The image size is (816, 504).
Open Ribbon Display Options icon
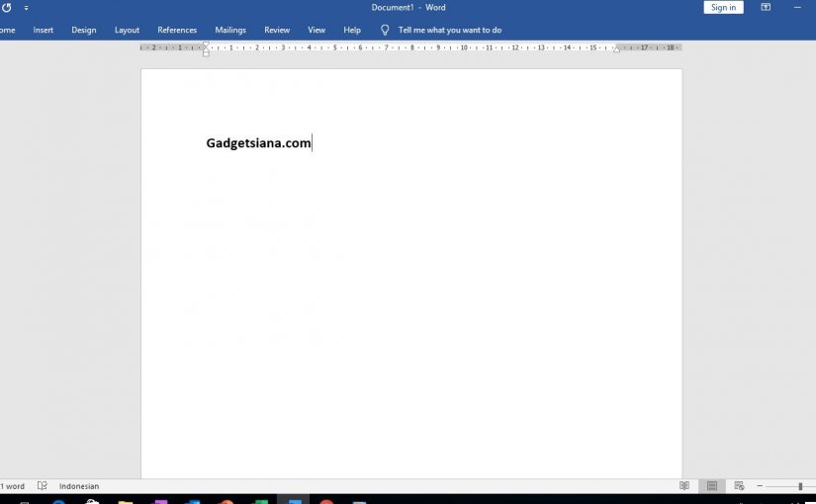click(x=766, y=7)
